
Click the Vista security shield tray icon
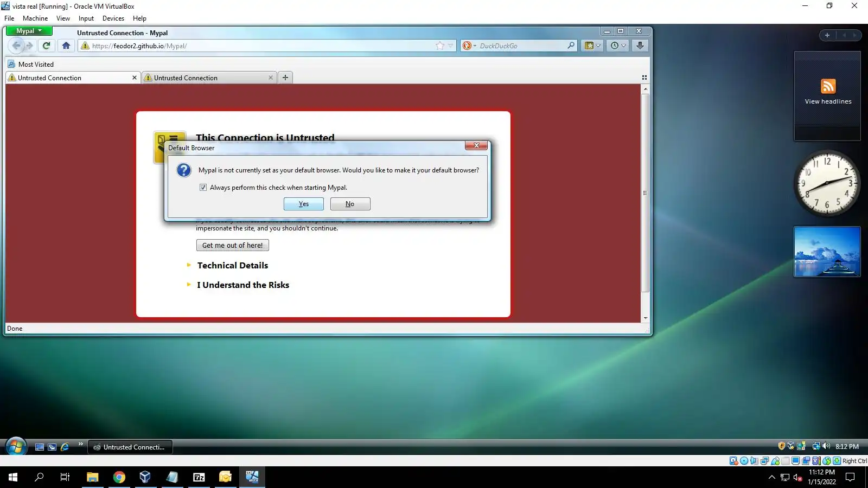click(x=782, y=446)
